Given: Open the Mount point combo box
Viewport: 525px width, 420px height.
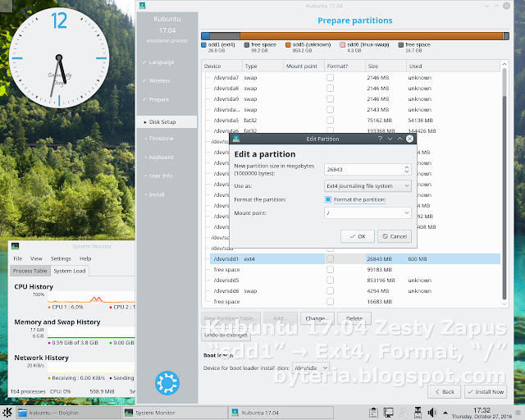Looking at the screenshot, I should pos(367,212).
